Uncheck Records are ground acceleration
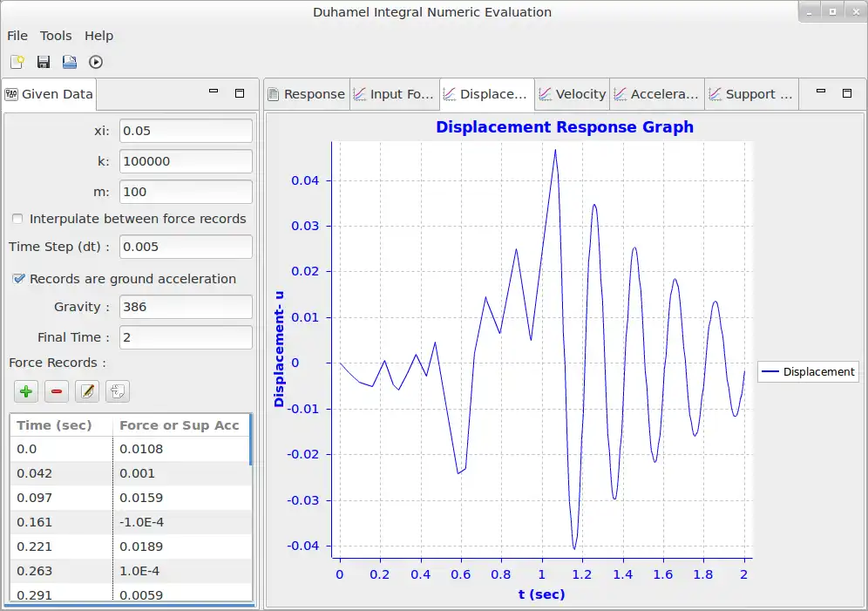This screenshot has width=868, height=611. point(18,279)
